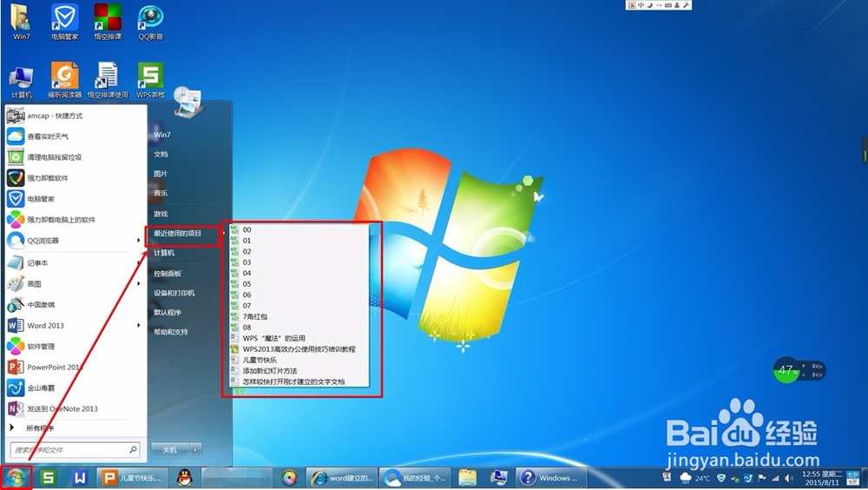Open 计算机 in Start menu right pane
Image resolution: width=868 pixels, height=490 pixels.
click(164, 253)
